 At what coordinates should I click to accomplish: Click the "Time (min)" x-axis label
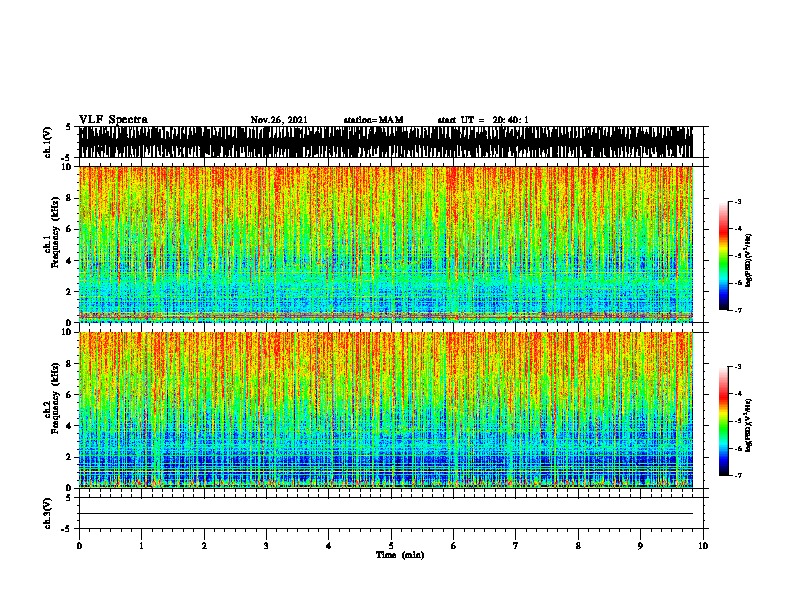point(400,555)
